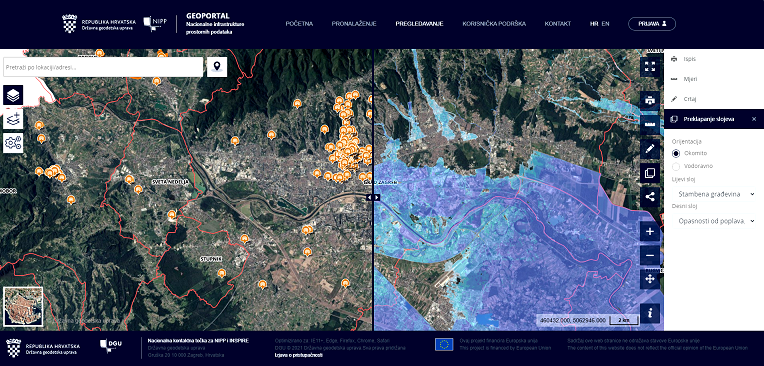Screen dimensions: 764x366
Task: Open the gear settings tools icon
Action: click(x=13, y=143)
